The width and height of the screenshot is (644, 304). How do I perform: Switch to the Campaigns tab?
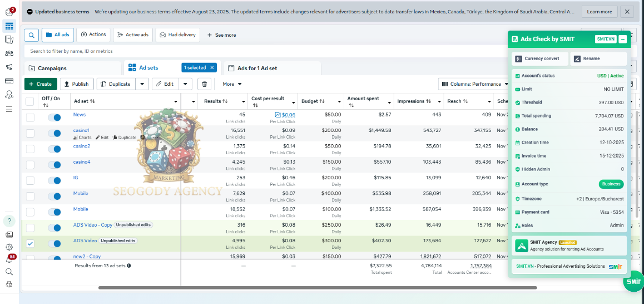tap(73, 68)
